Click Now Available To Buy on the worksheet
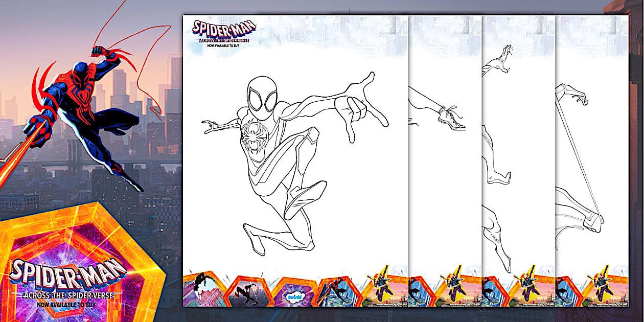Screen dimensions: 644x322 [x=224, y=46]
